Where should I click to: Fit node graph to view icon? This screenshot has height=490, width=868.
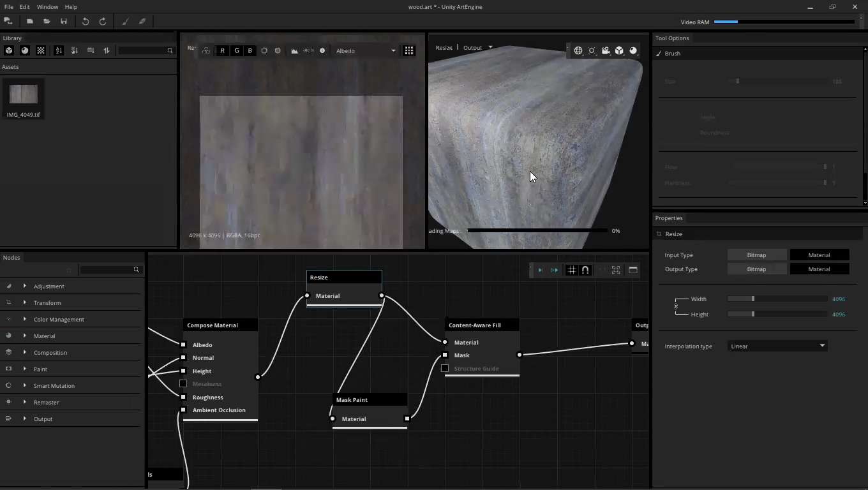[x=616, y=270]
